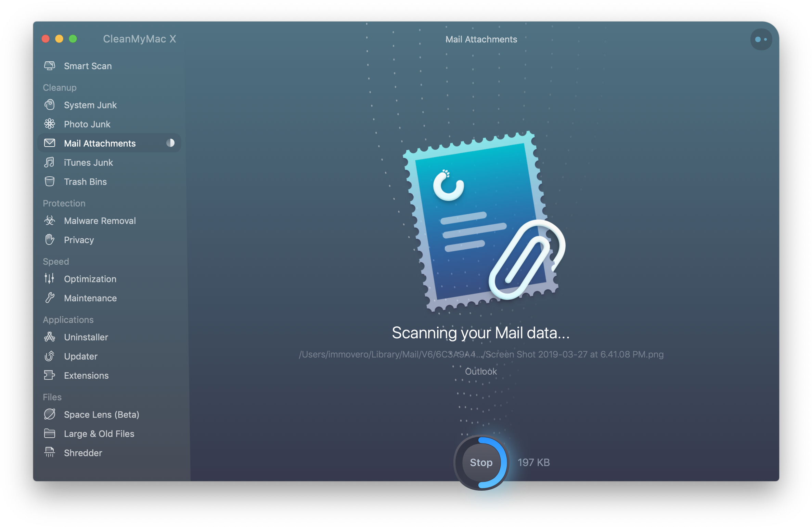This screenshot has height=527, width=812.
Task: Stop the mail scan
Action: coord(481,463)
